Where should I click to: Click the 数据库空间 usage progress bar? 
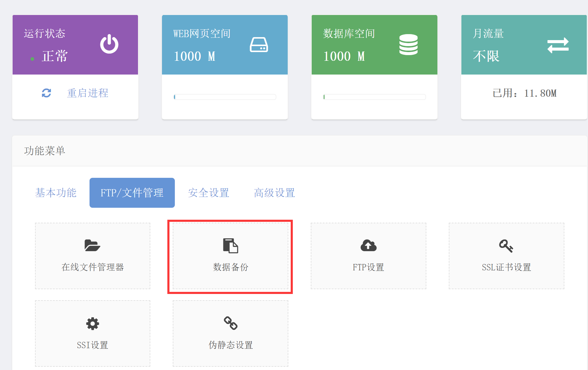coord(375,97)
